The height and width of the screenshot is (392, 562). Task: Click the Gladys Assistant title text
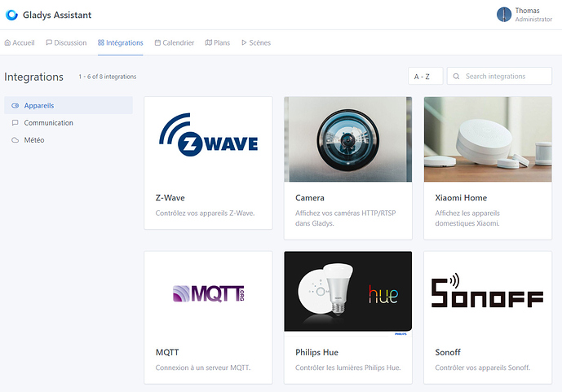(57, 15)
